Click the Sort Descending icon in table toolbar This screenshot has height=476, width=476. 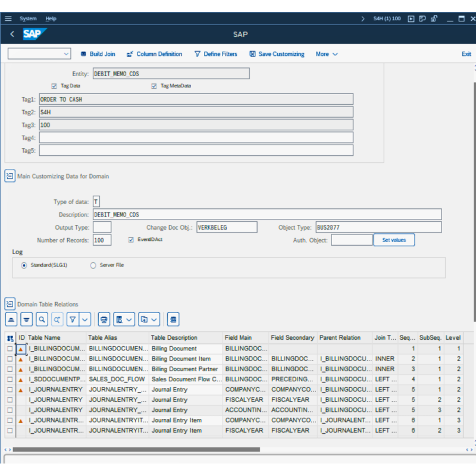tap(27, 320)
